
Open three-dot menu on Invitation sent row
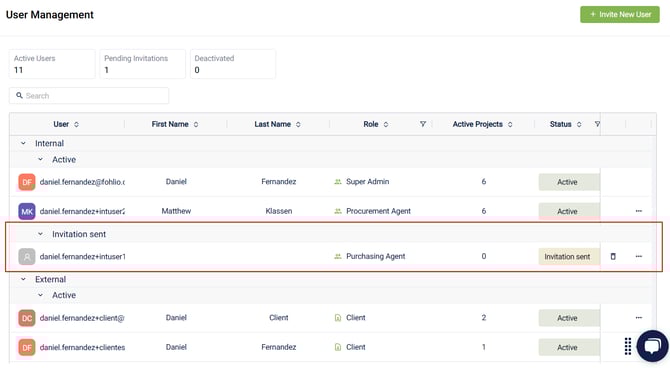click(x=638, y=256)
